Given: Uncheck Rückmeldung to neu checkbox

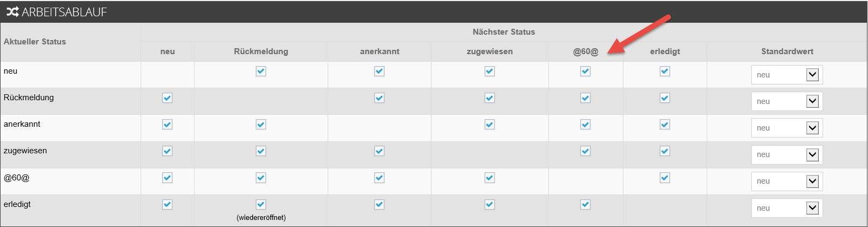Looking at the screenshot, I should coord(167,98).
